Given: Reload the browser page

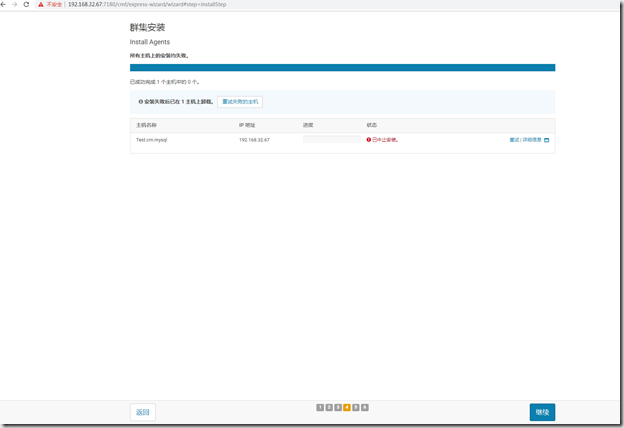Looking at the screenshot, I should point(26,4).
